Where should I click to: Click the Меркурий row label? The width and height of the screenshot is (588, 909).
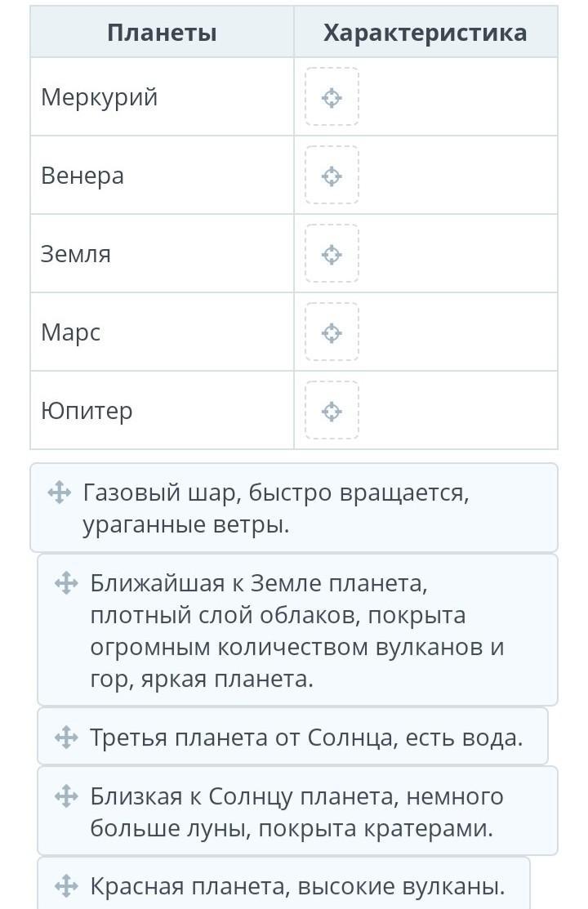click(99, 98)
